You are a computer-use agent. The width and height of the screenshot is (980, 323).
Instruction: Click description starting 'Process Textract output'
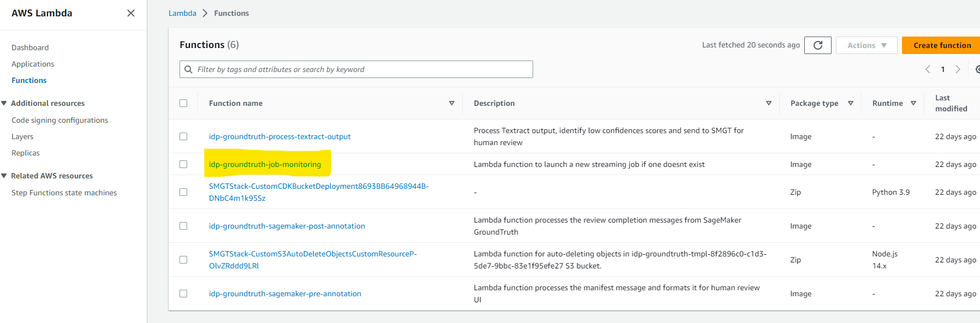(608, 136)
